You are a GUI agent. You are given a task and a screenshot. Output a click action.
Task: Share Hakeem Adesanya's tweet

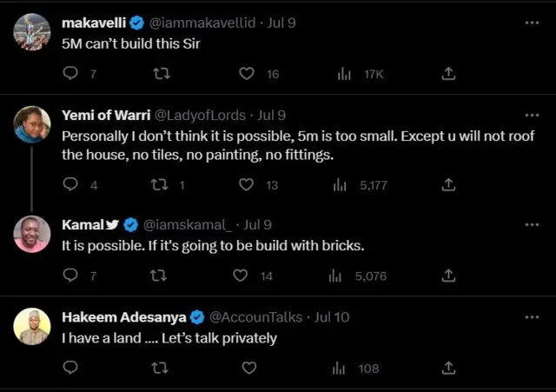tap(448, 368)
